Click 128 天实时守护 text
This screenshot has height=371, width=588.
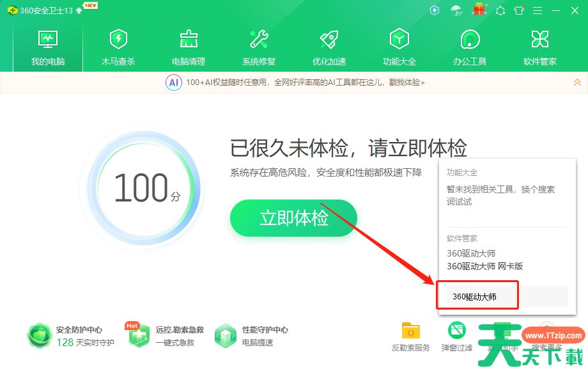(x=85, y=342)
